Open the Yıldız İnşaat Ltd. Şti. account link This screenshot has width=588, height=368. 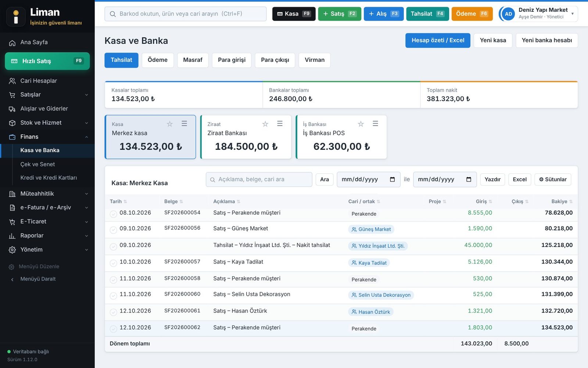click(x=378, y=246)
